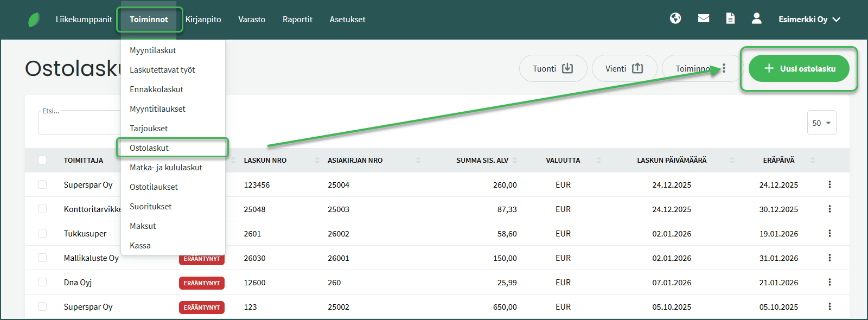This screenshot has width=868, height=320.
Task: Open three-dot menu for Tukkusuper row
Action: tap(829, 233)
